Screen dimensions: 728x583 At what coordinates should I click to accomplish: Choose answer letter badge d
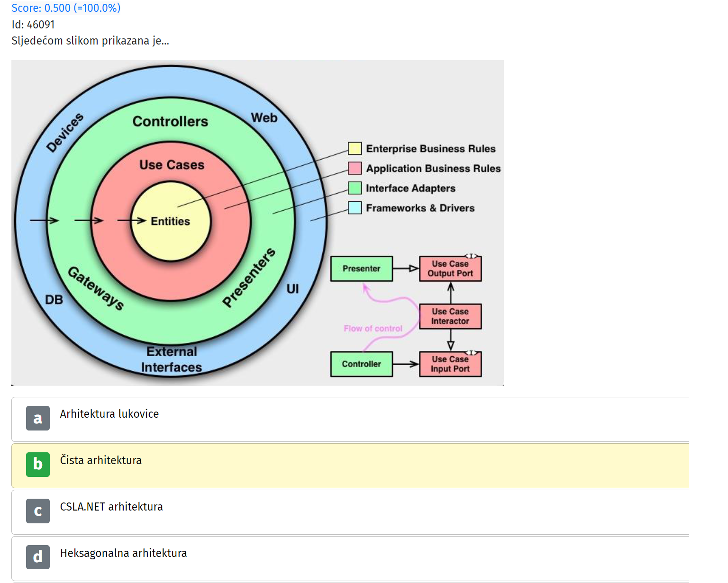tap(38, 557)
